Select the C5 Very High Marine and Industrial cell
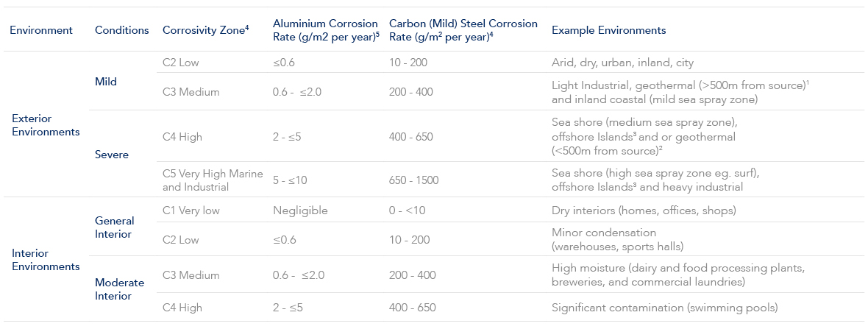The width and height of the screenshot is (868, 329). (x=207, y=180)
